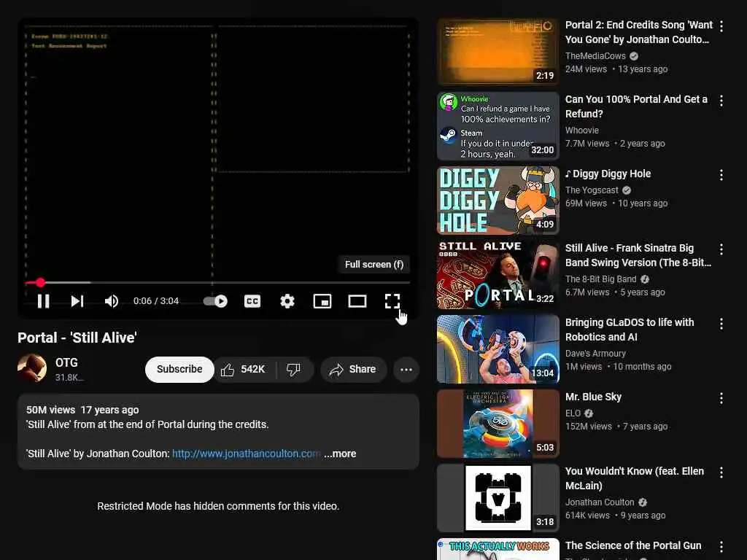
Task: Open 'You Wouldn't Know (feat. Ellen McLain)' title
Action: pyautogui.click(x=635, y=478)
